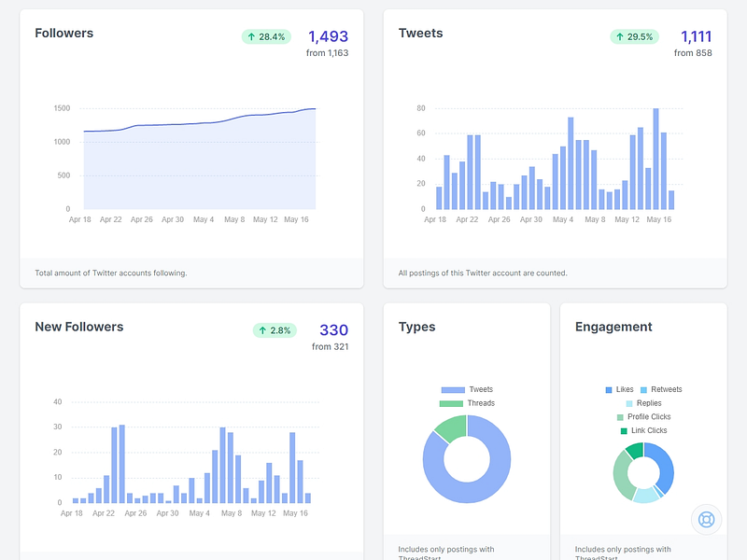Click the 'from 321' text
747x560 pixels.
331,346
